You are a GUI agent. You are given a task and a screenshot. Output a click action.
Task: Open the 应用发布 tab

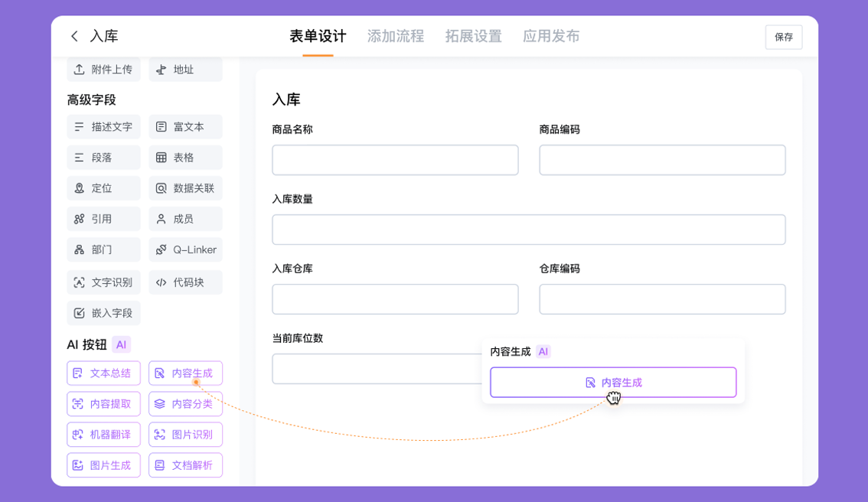551,36
